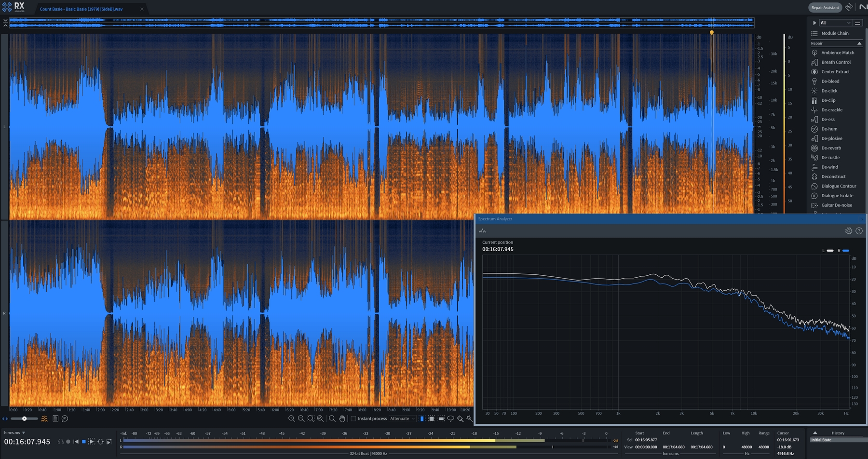Click the zoom out icon
Image resolution: width=868 pixels, height=459 pixels.
coord(301,418)
